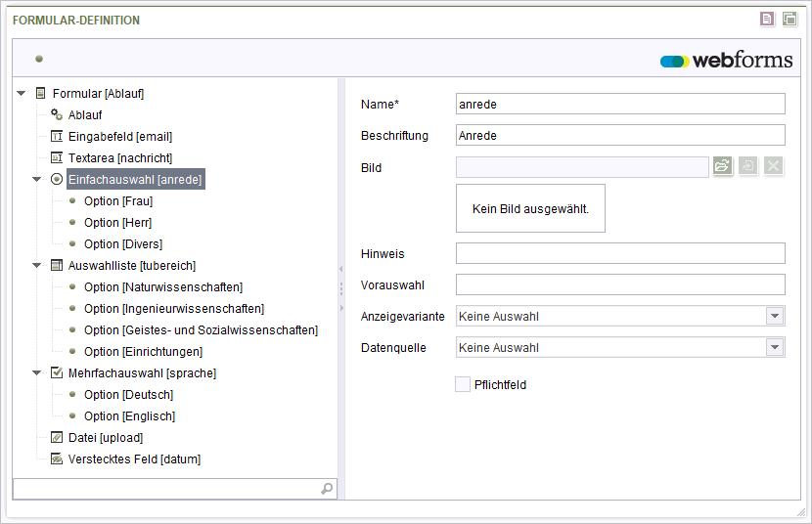Enable the Pflichtfeld checkbox
This screenshot has height=524, width=812.
(x=463, y=384)
